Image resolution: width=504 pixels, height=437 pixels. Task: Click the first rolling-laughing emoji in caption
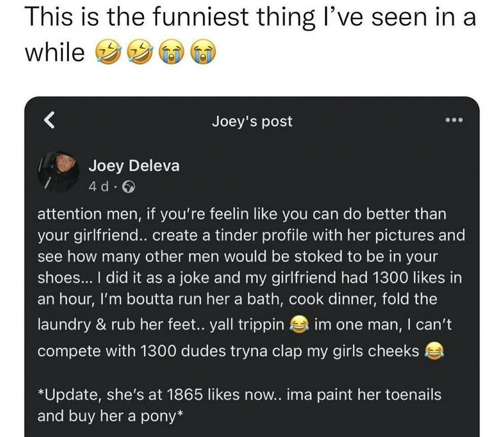(108, 52)
